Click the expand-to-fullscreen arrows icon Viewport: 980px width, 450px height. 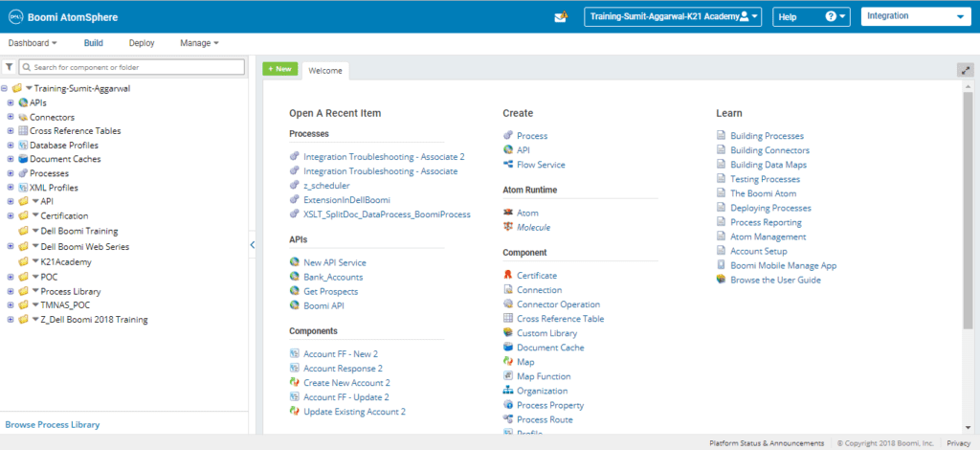[x=966, y=70]
